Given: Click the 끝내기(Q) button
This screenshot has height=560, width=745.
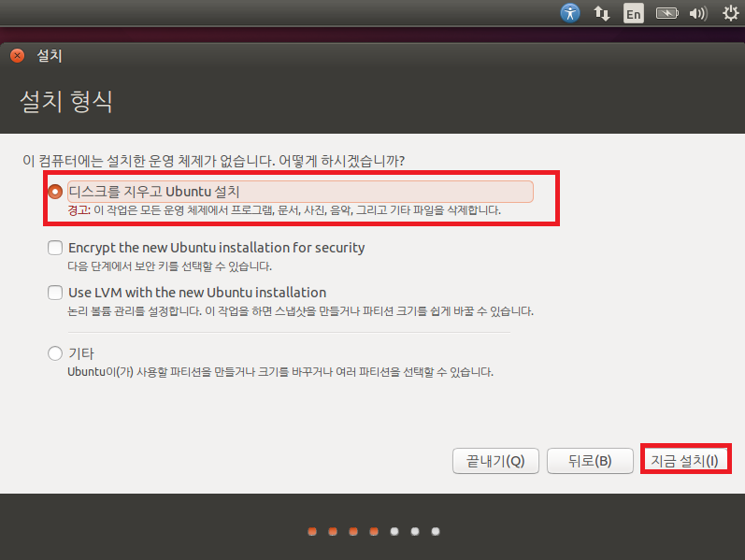Looking at the screenshot, I should tap(495, 461).
